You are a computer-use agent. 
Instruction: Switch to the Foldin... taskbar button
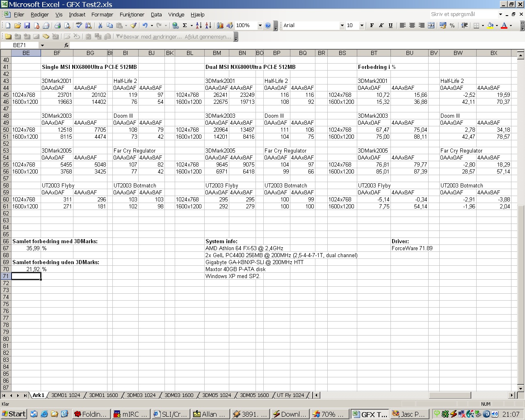click(91, 414)
